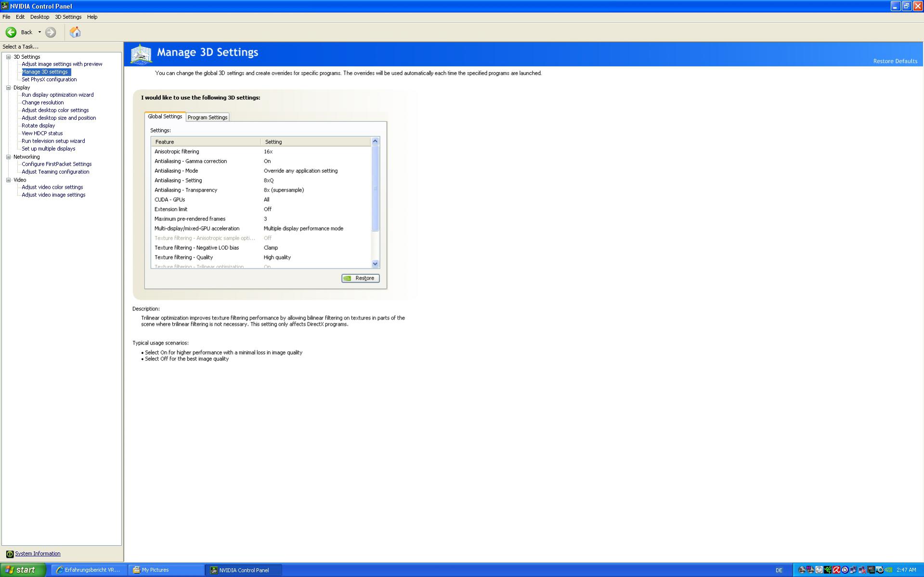Open Adjust video image settings
Screen dimensions: 924x577
[x=53, y=195]
